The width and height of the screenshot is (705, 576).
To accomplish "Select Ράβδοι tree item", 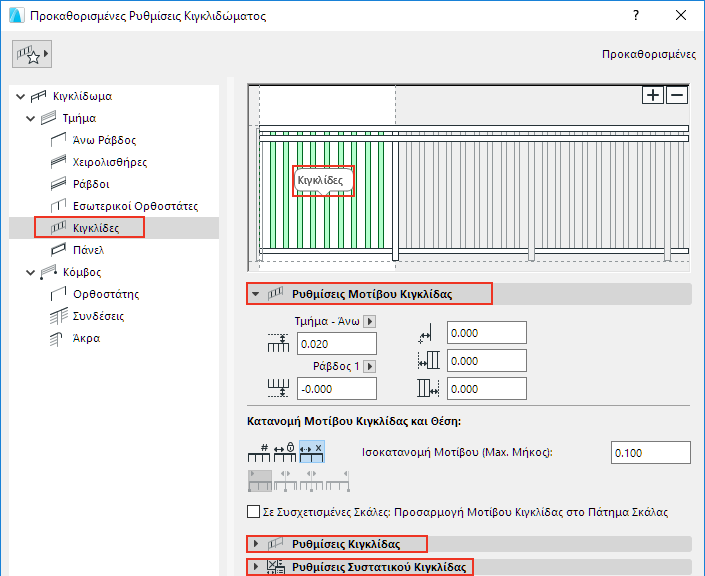I will 91,184.
